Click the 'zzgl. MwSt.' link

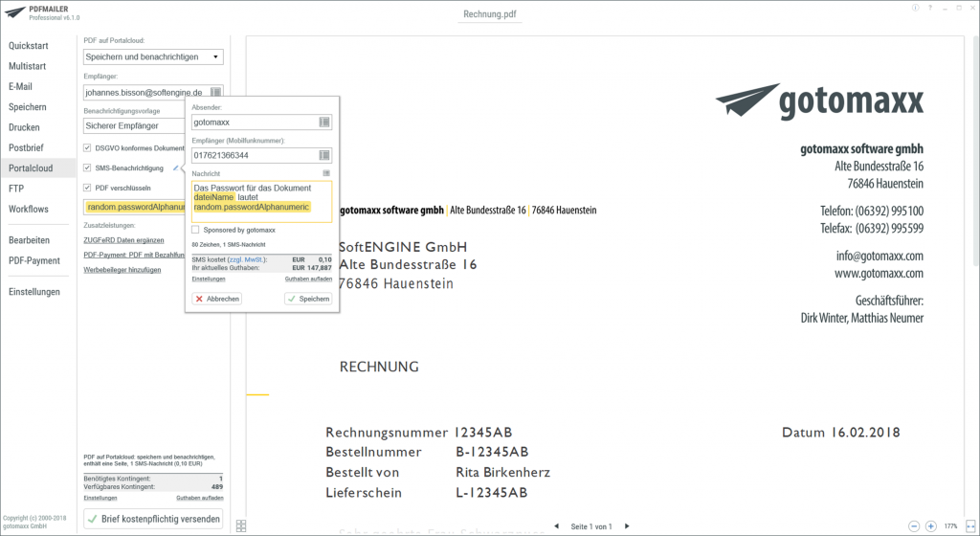tap(246, 259)
